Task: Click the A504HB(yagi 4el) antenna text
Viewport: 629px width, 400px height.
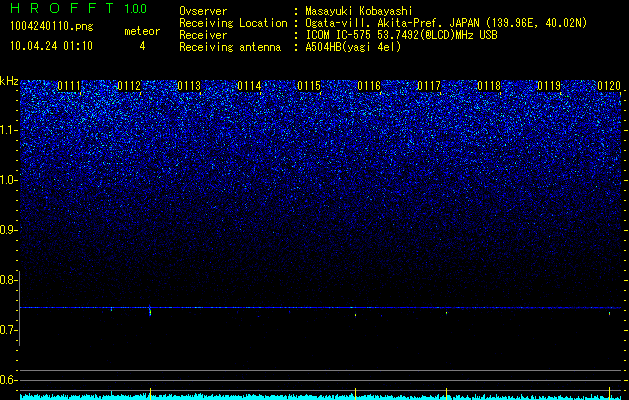Action: (353, 47)
